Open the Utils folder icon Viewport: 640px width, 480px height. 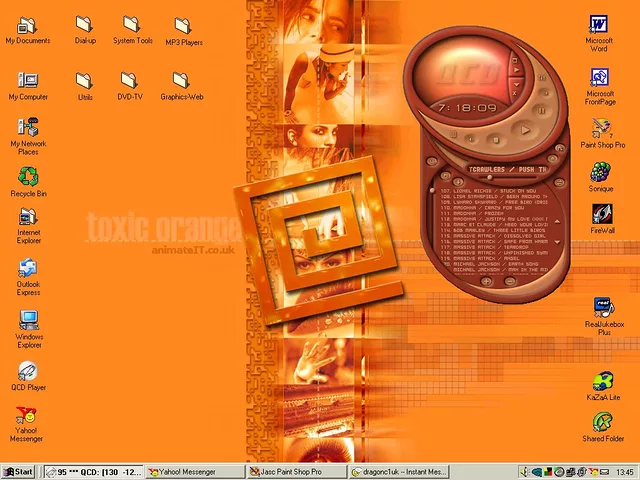85,86
